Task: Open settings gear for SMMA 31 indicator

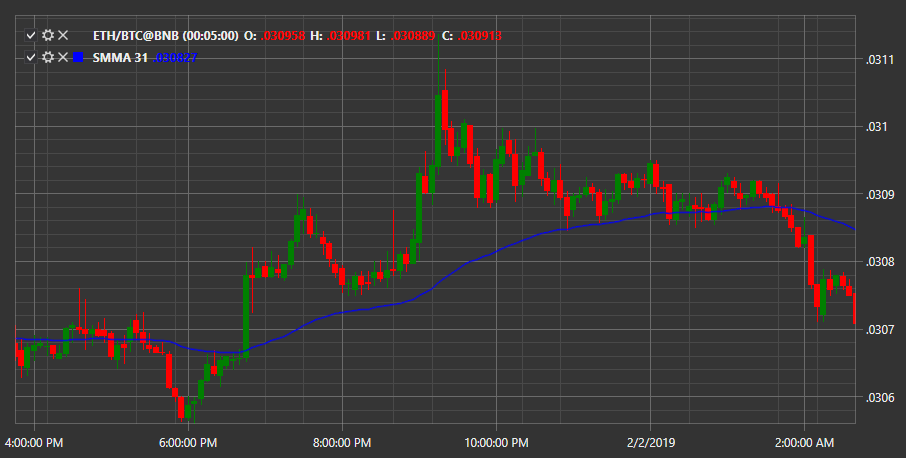Action: pyautogui.click(x=48, y=58)
